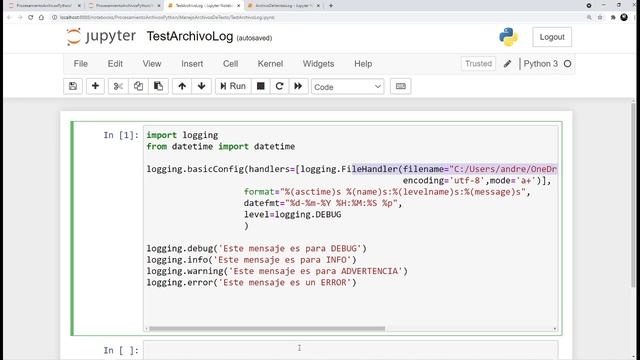Image resolution: width=640 pixels, height=360 pixels.
Task: Open the Help menu
Action: coord(363,64)
